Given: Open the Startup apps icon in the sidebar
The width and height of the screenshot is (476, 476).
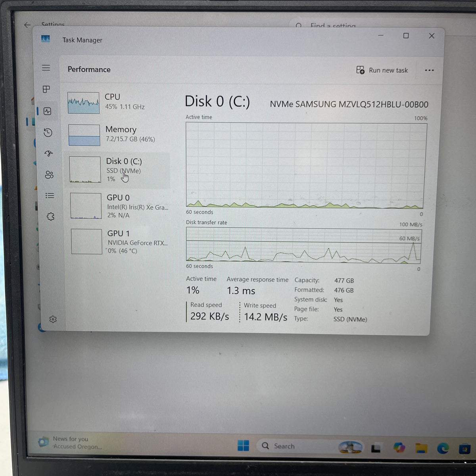Looking at the screenshot, I should pyautogui.click(x=49, y=154).
